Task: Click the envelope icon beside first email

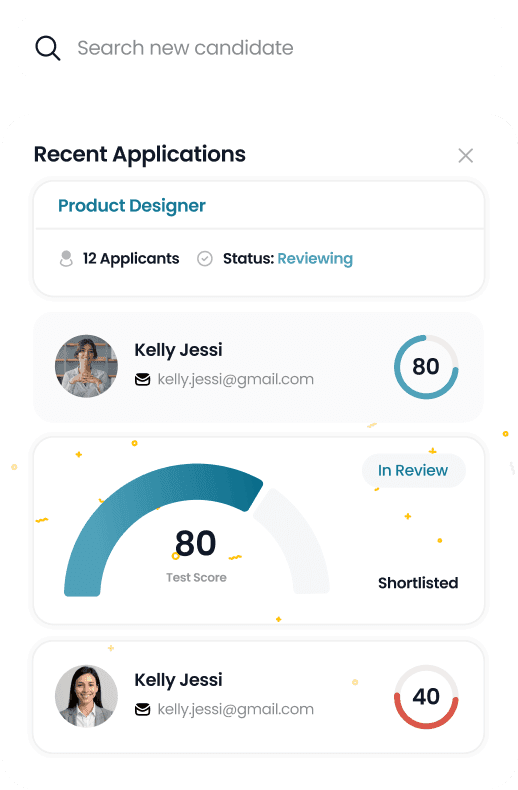Action: (x=143, y=379)
